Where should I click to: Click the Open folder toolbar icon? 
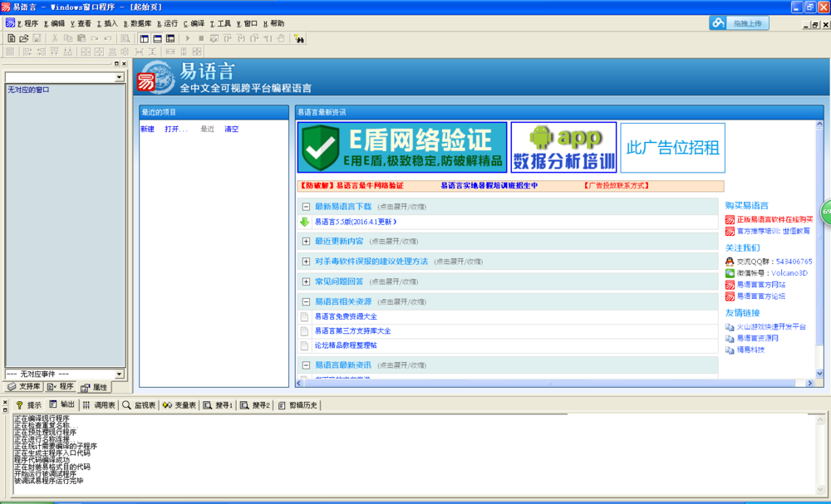pos(24,39)
